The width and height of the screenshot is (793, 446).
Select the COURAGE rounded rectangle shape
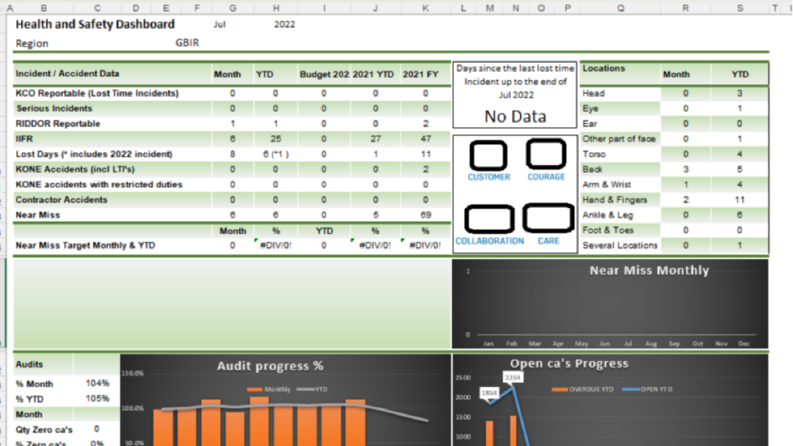click(546, 154)
